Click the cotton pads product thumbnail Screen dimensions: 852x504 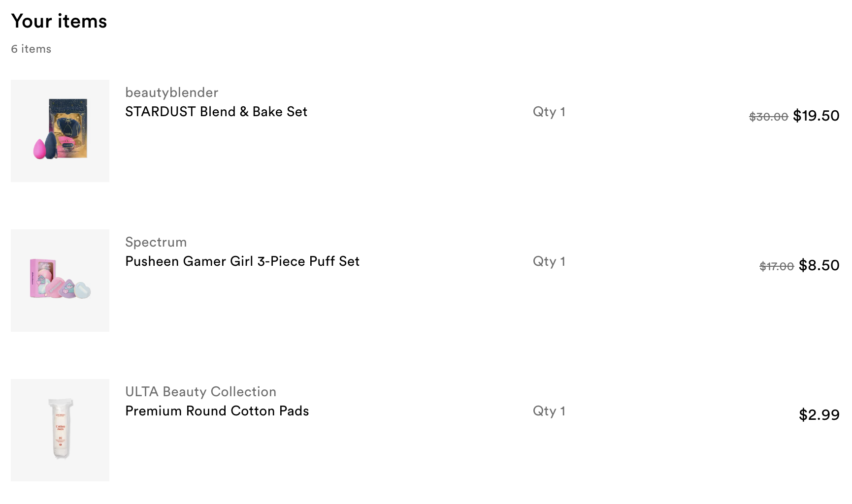(60, 430)
